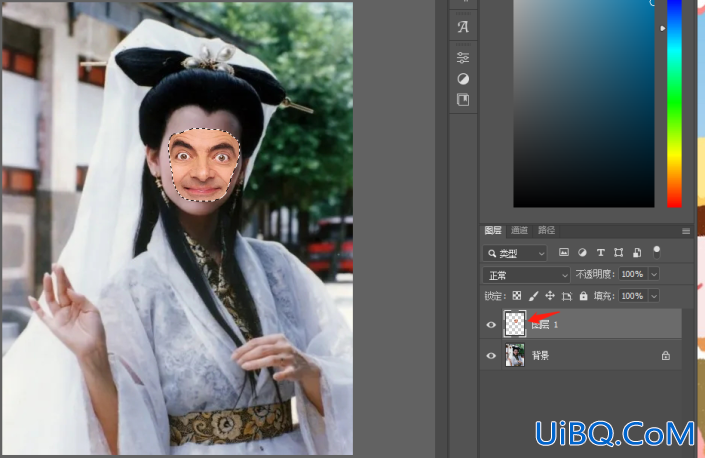Image resolution: width=705 pixels, height=458 pixels.
Task: Open the 正常 blend mode dropdown
Action: [x=527, y=275]
